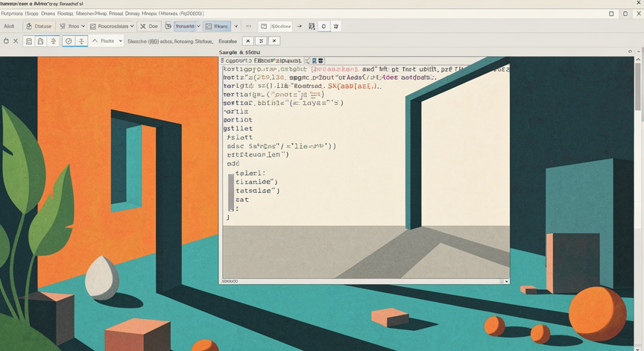Click the Alrit label in the top toolbar
The width and height of the screenshot is (644, 351).
[x=9, y=26]
